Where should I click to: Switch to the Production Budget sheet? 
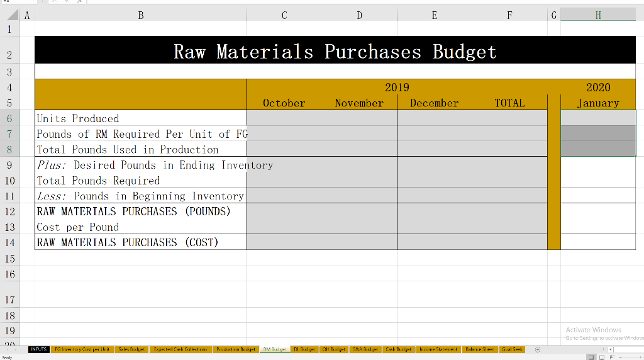pyautogui.click(x=236, y=349)
